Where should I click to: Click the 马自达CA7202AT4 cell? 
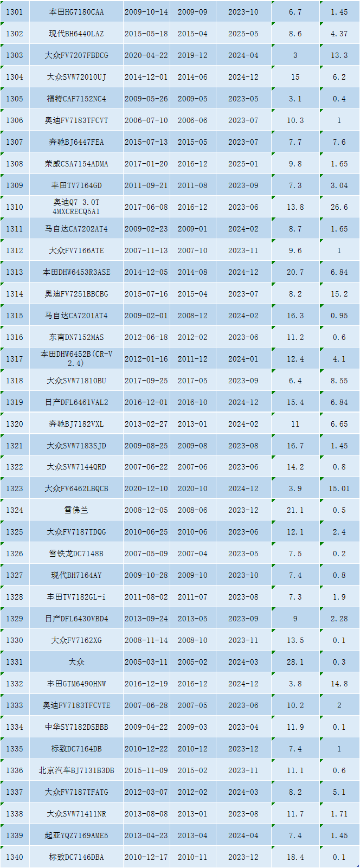click(76, 229)
